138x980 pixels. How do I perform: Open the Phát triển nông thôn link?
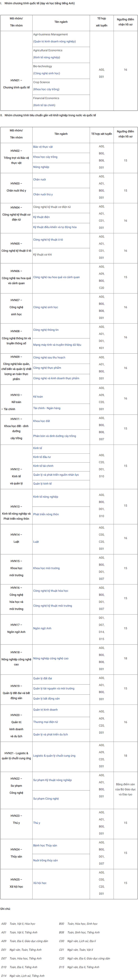click(x=46, y=514)
